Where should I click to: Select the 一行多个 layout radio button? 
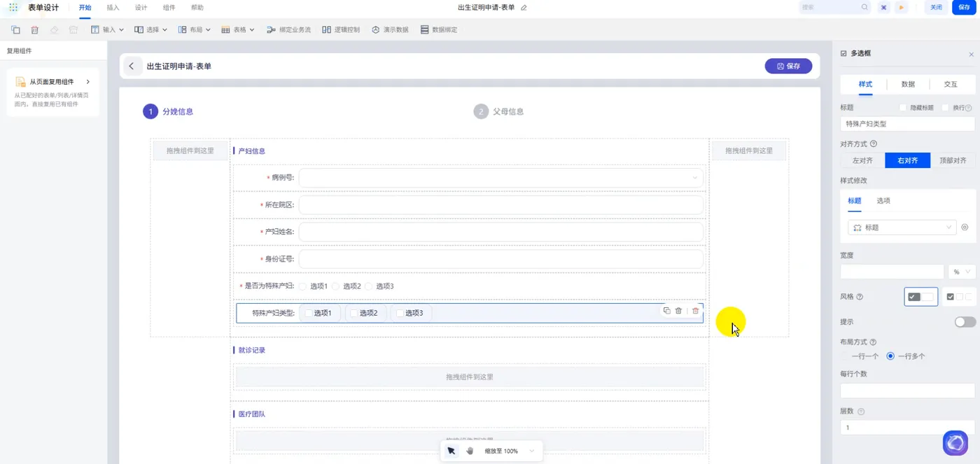point(890,356)
